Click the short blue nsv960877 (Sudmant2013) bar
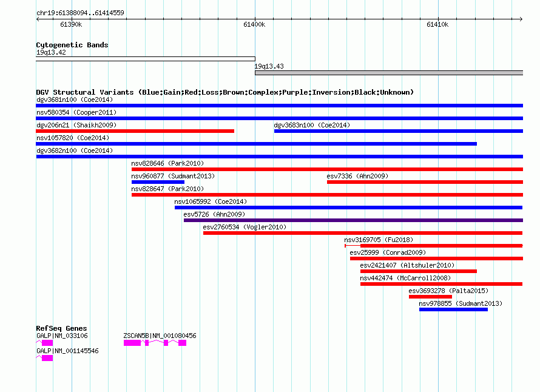This screenshot has width=540, height=392. pos(158,182)
